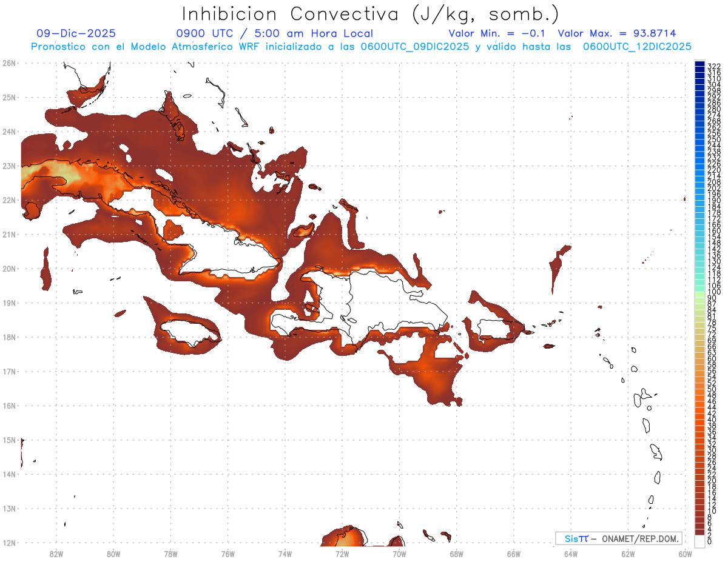Click the 74W longitude label
This screenshot has height=562, width=728.
[x=285, y=554]
